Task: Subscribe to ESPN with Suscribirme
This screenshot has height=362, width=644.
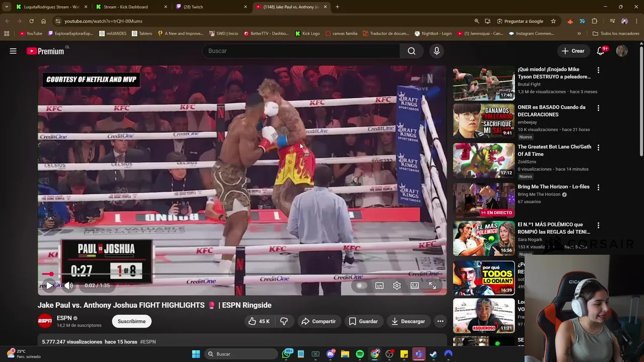Action: 132,321
